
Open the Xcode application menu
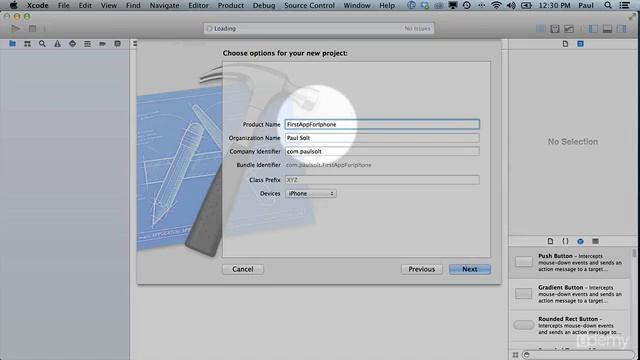pos(38,5)
